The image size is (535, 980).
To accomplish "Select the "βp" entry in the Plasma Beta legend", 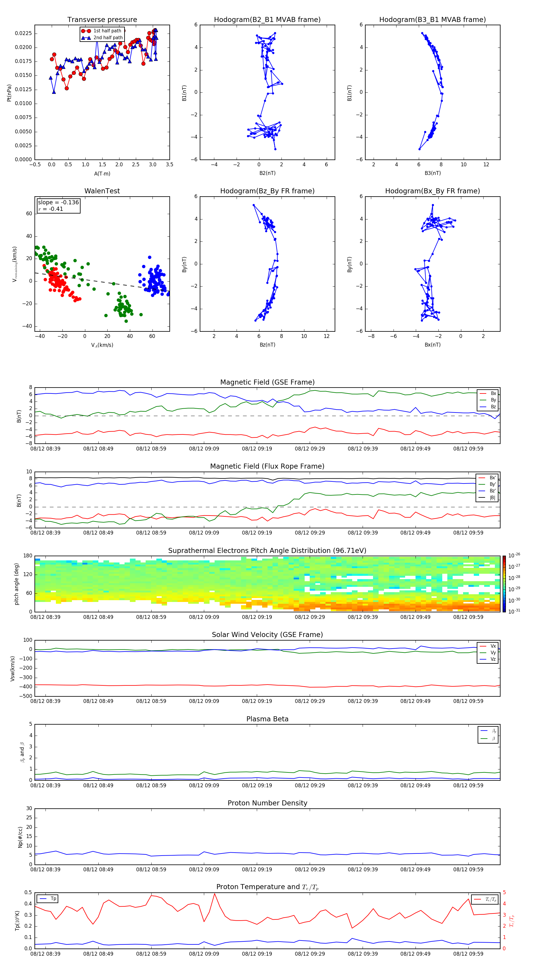I will click(489, 731).
